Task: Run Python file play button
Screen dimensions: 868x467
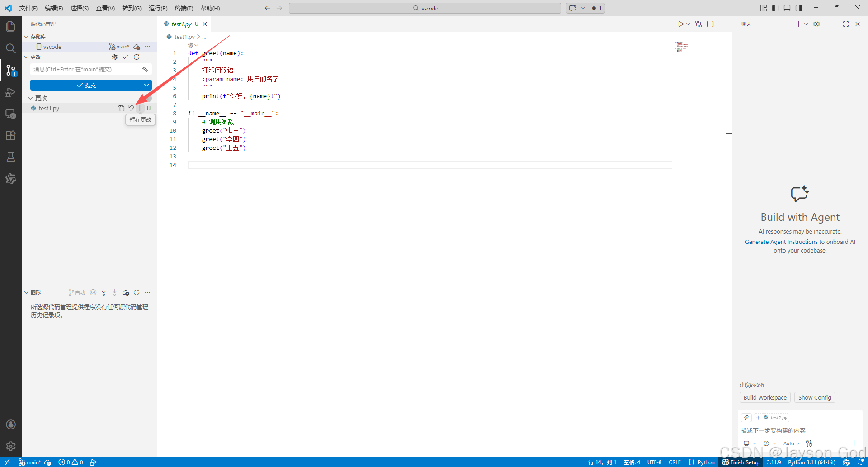Action: 680,24
